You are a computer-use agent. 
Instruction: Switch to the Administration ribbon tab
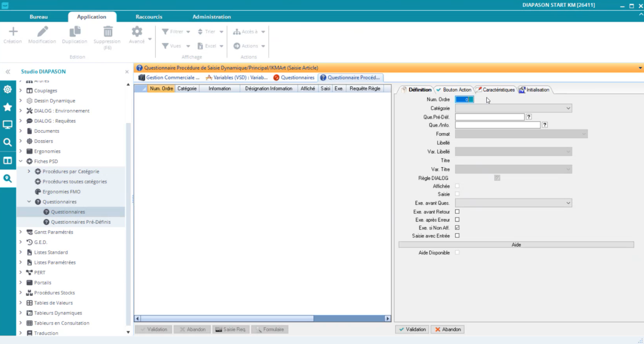point(212,17)
